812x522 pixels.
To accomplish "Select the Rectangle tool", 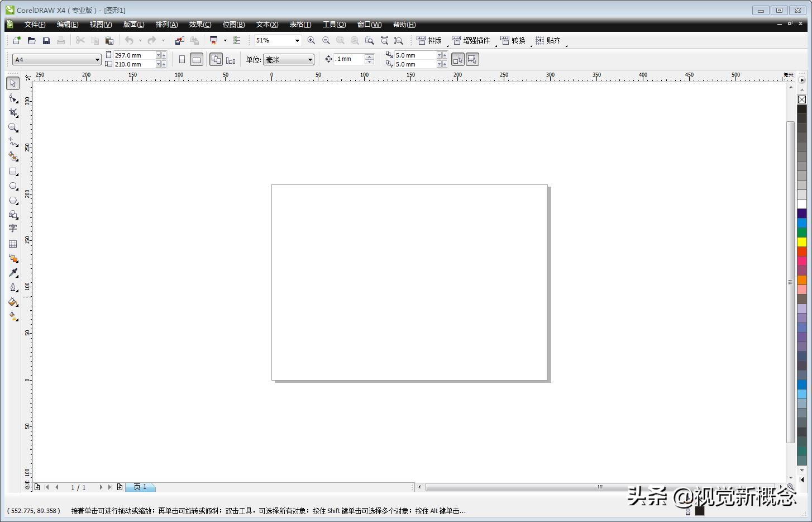I will (x=13, y=172).
